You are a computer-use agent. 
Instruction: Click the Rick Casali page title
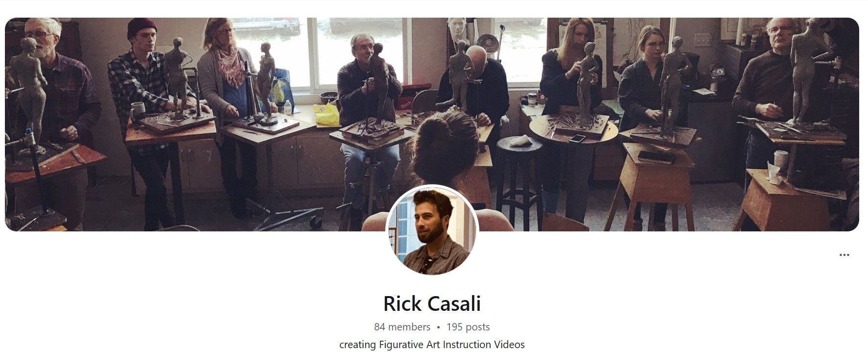(432, 303)
